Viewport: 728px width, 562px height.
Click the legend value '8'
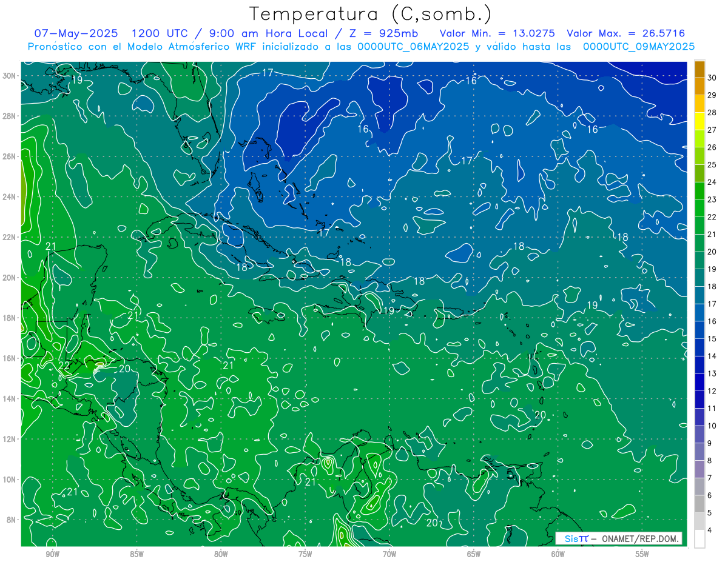tap(710, 461)
